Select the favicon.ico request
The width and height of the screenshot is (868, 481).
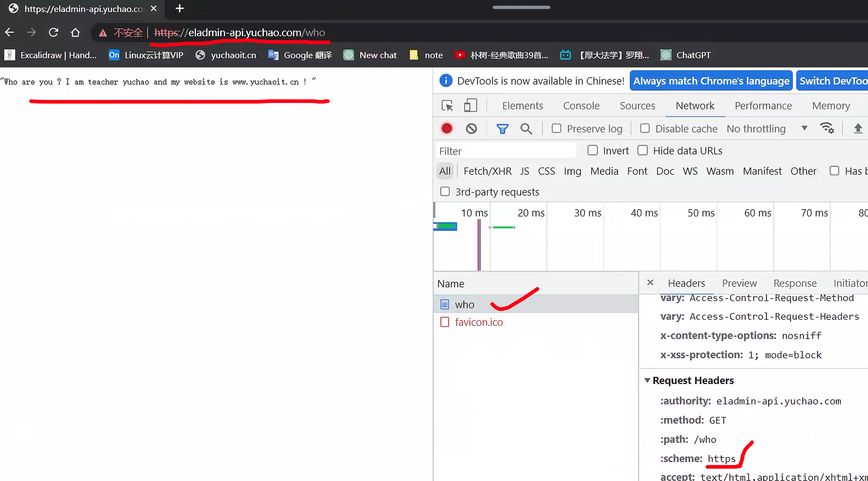(x=478, y=322)
